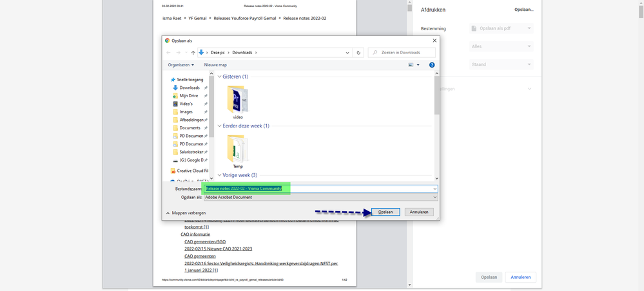Click Opslaan button in the Opslaan als dialog
Screen dimensions: 644x291
pyautogui.click(x=385, y=212)
